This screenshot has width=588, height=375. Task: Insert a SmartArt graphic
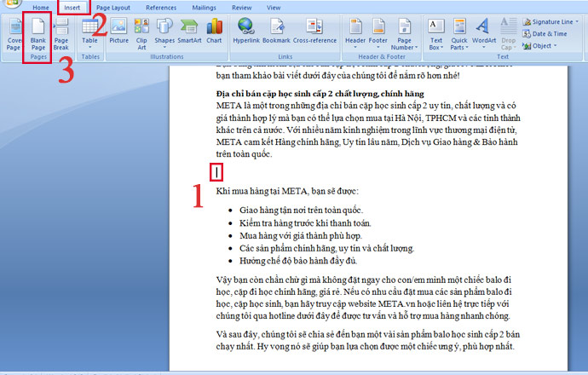(189, 32)
